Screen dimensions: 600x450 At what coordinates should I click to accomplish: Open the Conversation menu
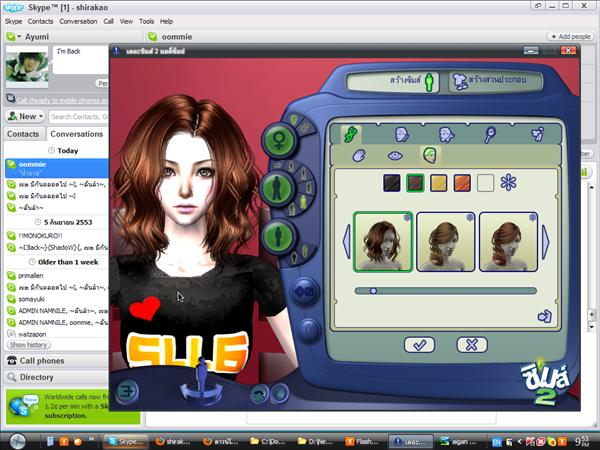pyautogui.click(x=78, y=21)
